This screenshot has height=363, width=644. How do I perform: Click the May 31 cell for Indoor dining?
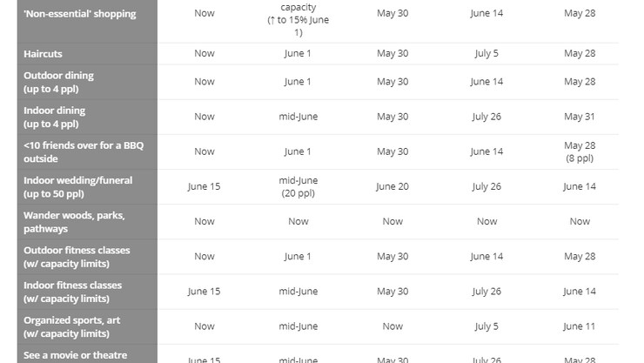(x=580, y=117)
